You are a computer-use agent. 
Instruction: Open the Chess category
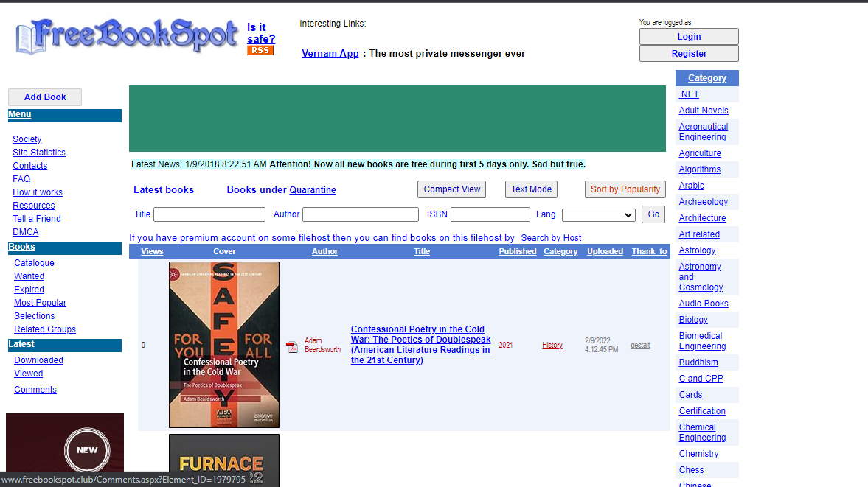pos(692,470)
